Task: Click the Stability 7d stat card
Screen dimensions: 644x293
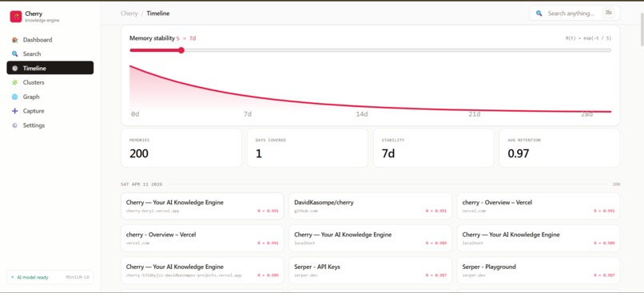Action: pyautogui.click(x=433, y=148)
